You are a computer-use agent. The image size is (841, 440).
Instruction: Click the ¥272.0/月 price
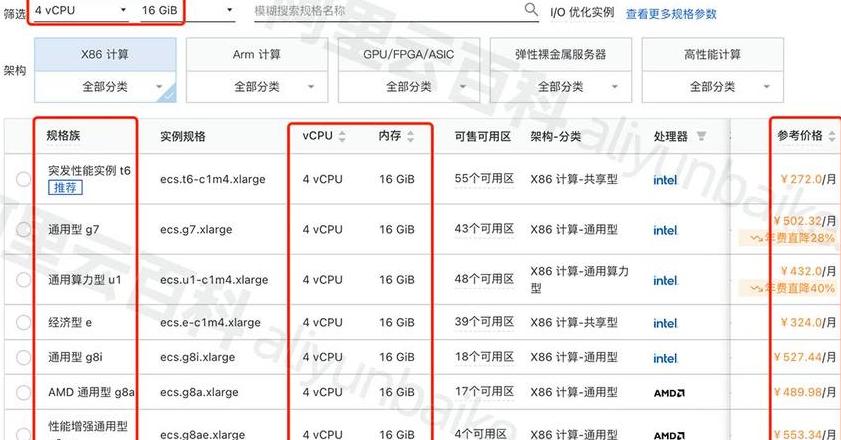808,179
